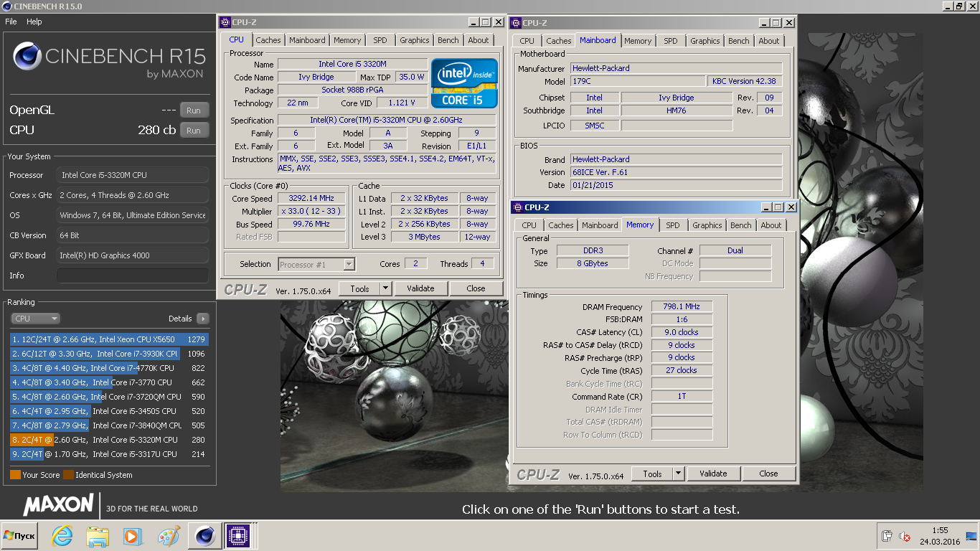Click Tools button in Memory CPU-Z window
Screen dimensions: 980x551
(x=652, y=474)
